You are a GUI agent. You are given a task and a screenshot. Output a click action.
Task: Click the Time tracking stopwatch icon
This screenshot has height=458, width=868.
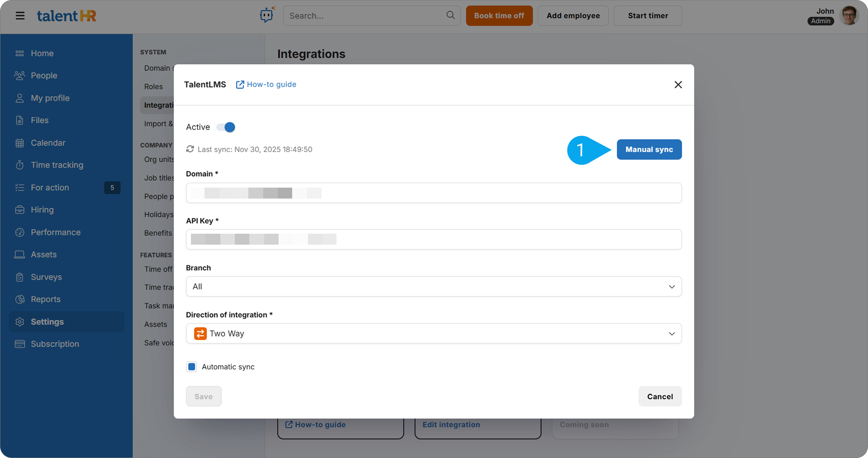20,165
